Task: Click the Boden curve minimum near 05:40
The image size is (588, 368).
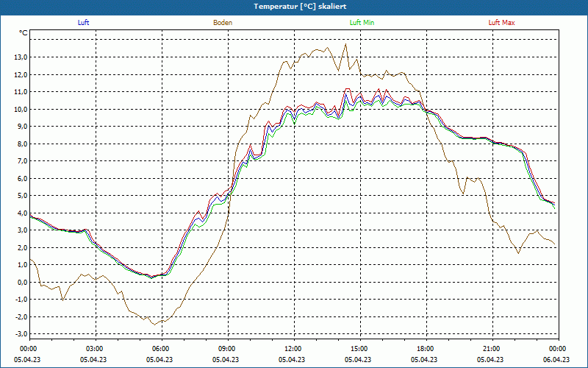Action: coord(154,325)
